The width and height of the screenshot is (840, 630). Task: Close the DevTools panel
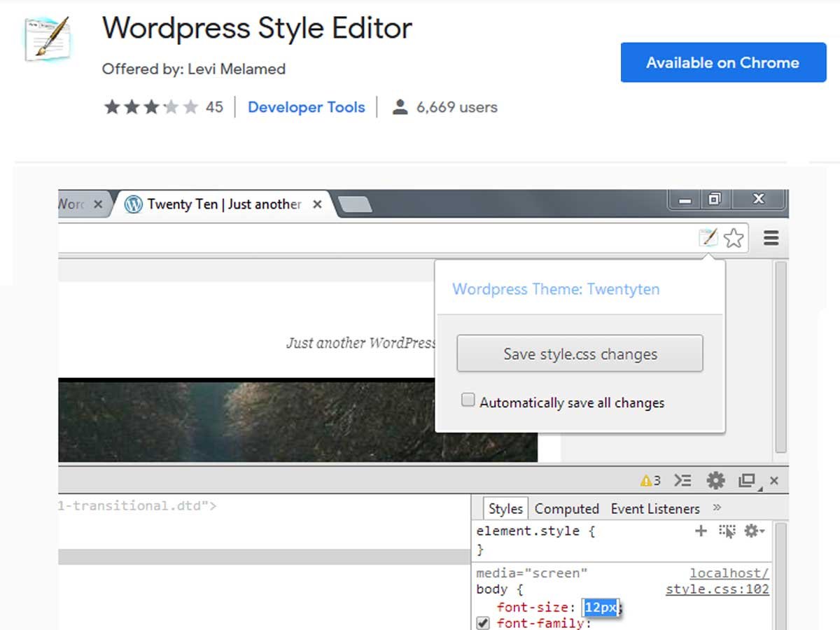(774, 481)
